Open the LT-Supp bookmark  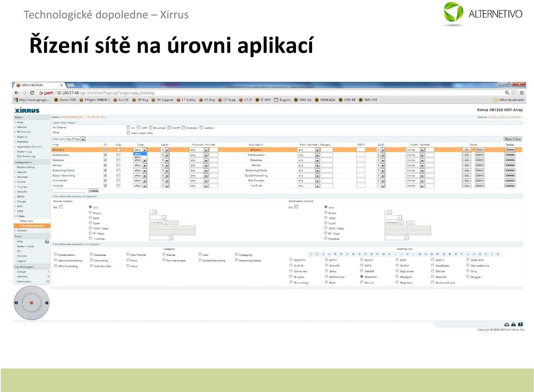227,100
